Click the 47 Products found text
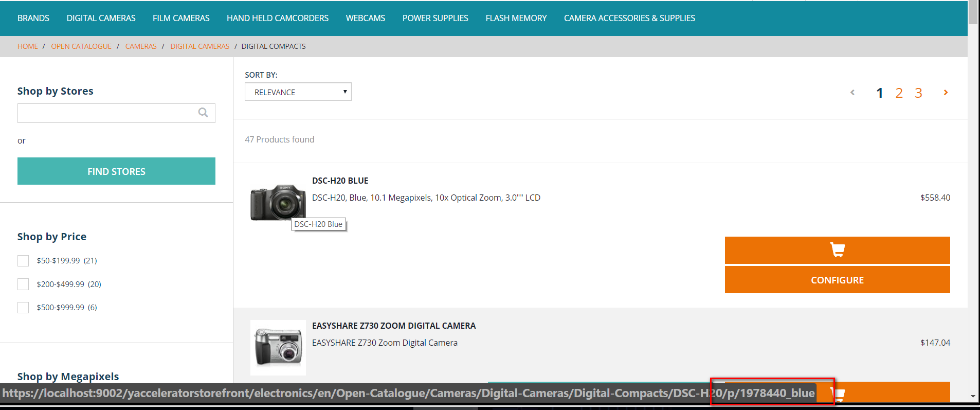980x410 pixels. coord(279,139)
